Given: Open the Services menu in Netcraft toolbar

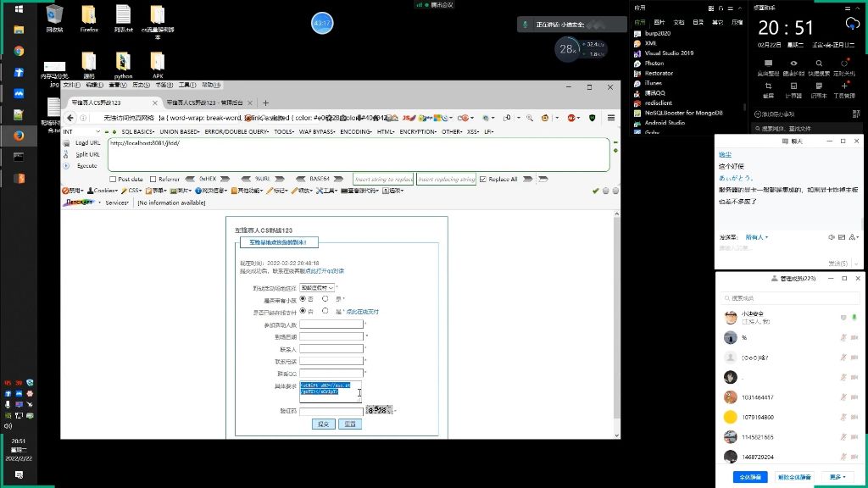Looking at the screenshot, I should [x=117, y=202].
